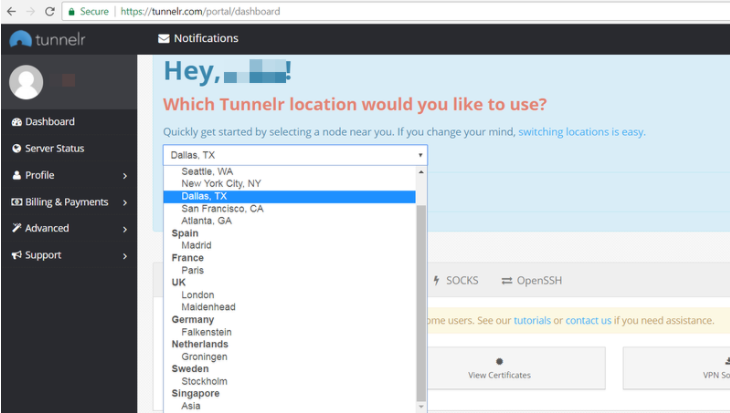Choose London under UK
This screenshot has height=413, width=730.
[290, 295]
